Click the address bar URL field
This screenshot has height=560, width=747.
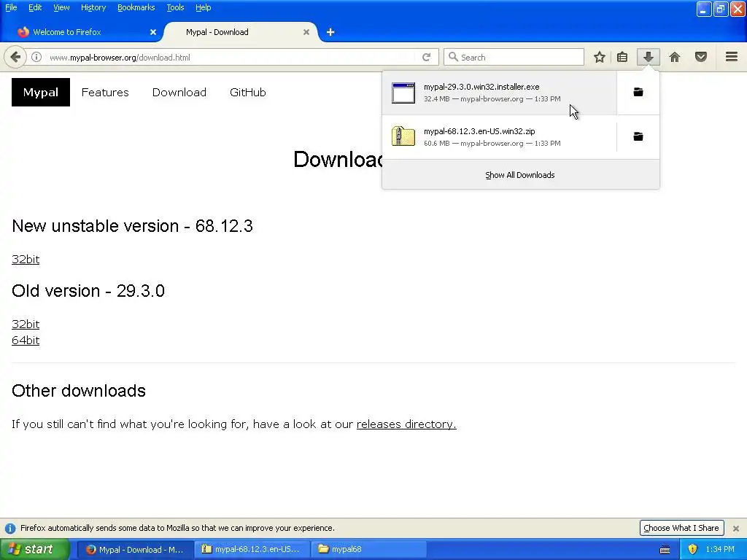pyautogui.click(x=231, y=57)
